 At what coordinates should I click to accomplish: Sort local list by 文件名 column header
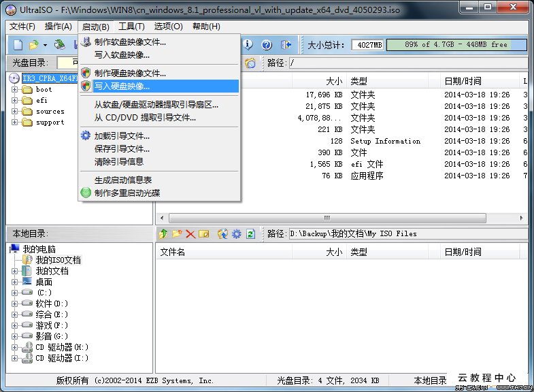pos(224,252)
